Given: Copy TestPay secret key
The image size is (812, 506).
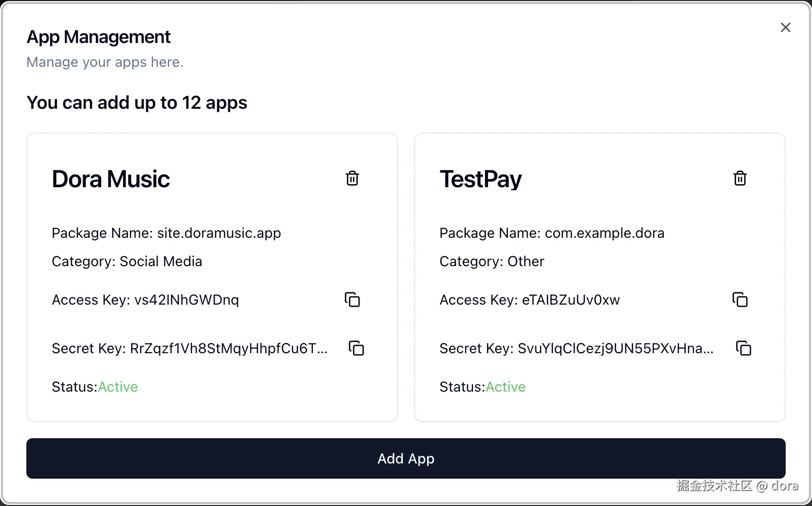Looking at the screenshot, I should [744, 348].
